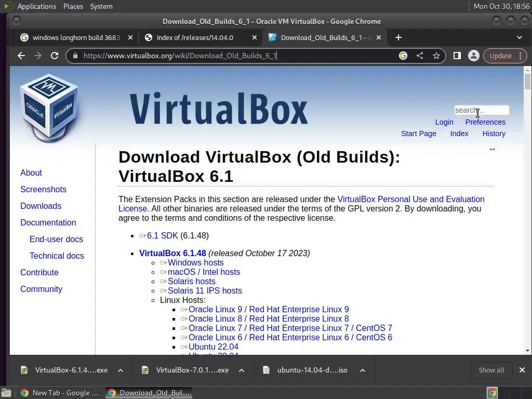Image resolution: width=532 pixels, height=399 pixels.
Task: Reload the VirtualBox page
Action: coord(54,56)
